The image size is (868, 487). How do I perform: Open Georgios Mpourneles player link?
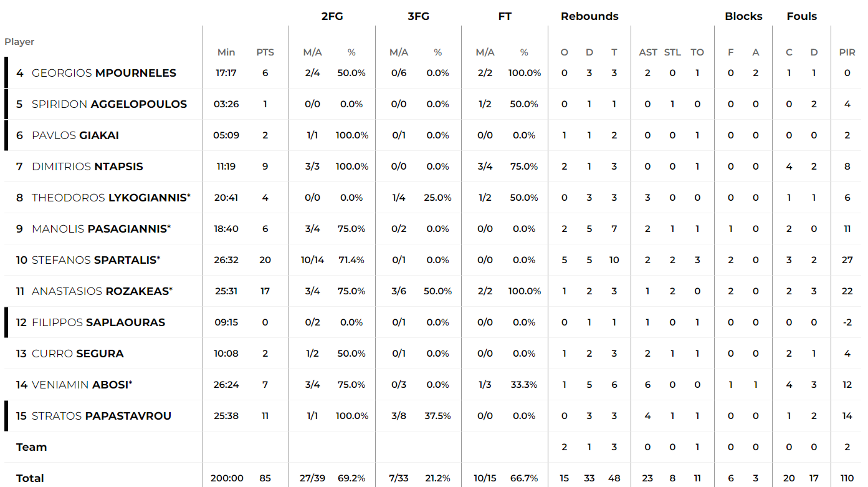click(104, 73)
